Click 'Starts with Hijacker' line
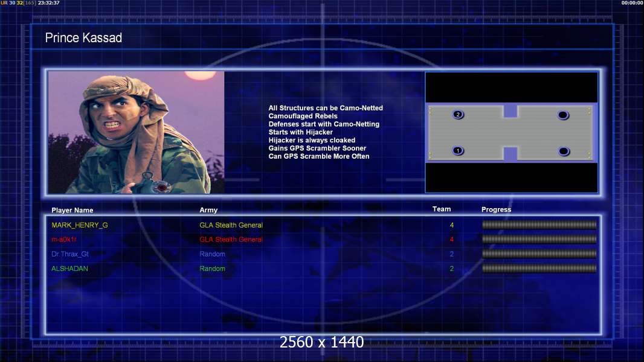 point(301,132)
